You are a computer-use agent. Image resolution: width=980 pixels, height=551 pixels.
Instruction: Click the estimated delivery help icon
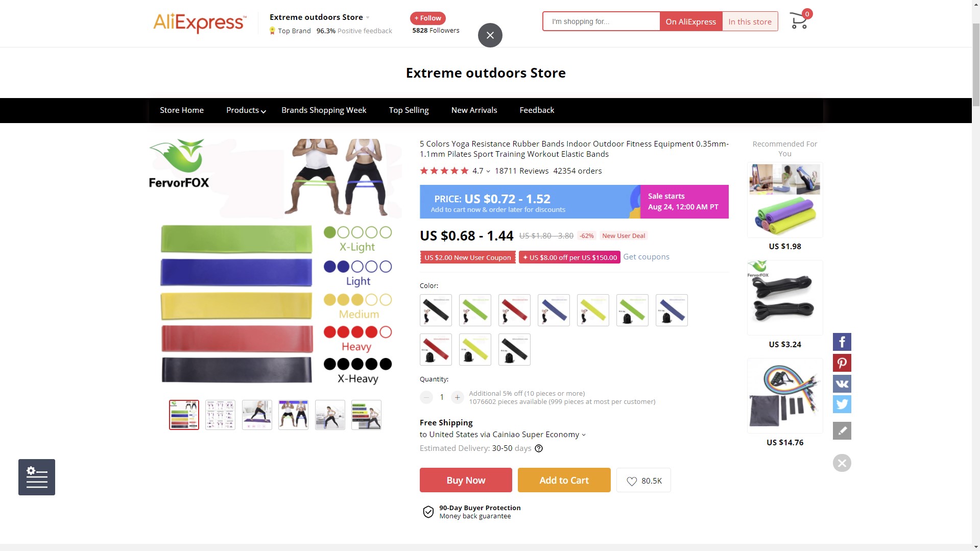tap(539, 448)
